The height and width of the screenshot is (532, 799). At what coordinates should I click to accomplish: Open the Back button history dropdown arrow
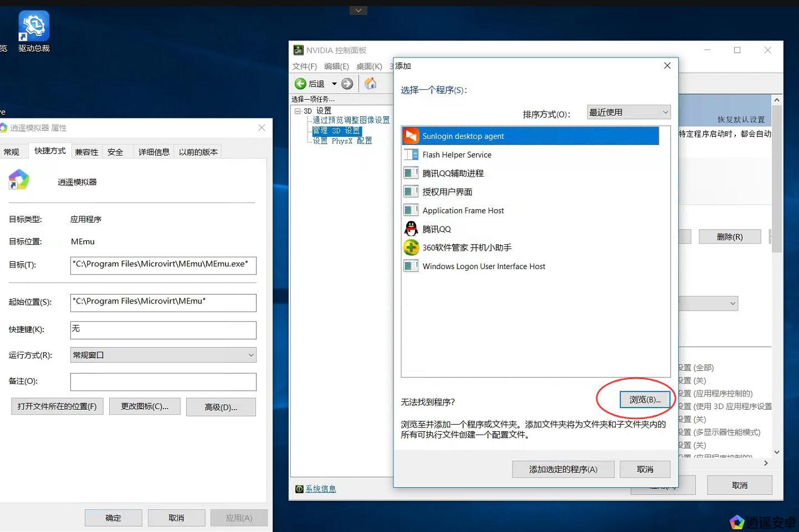coord(334,84)
